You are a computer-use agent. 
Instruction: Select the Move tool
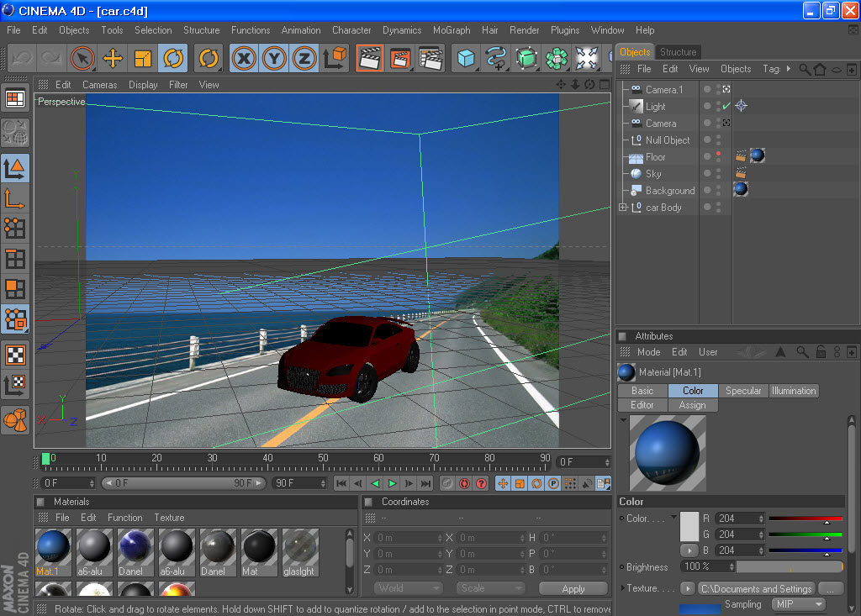coord(113,58)
